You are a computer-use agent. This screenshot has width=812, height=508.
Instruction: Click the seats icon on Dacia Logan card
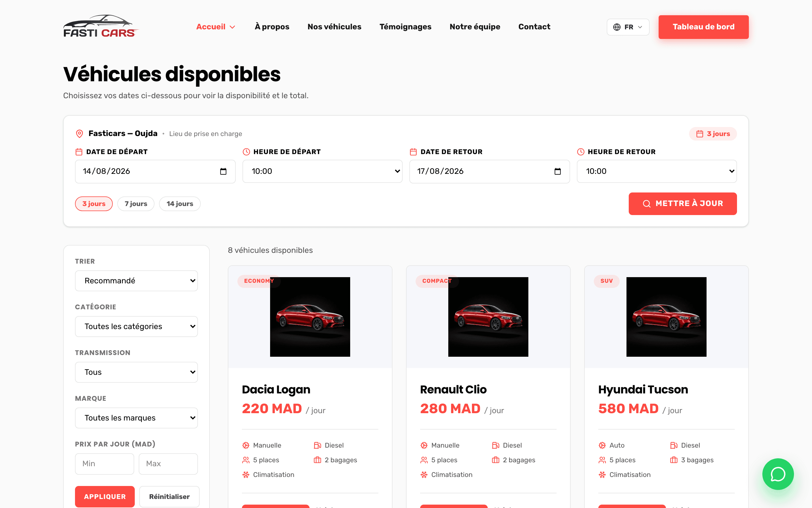(246, 460)
